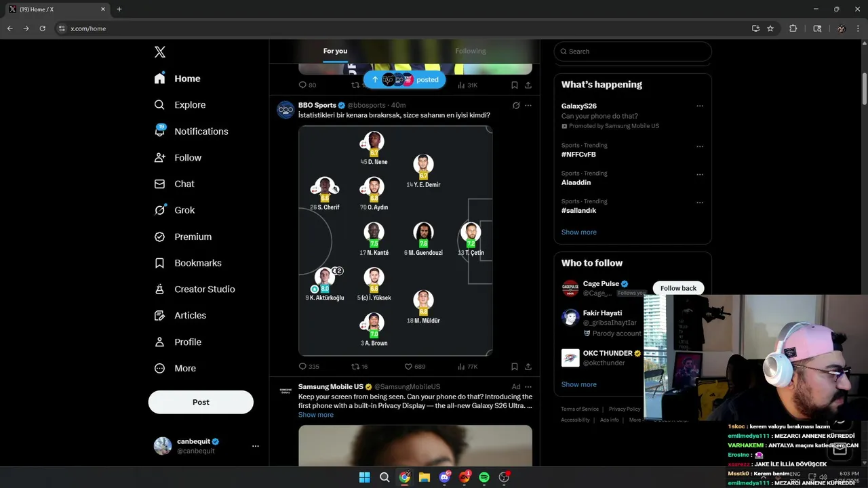Screen dimensions: 868x488
Task: Open the BBO Sports lineup image
Action: click(x=395, y=241)
